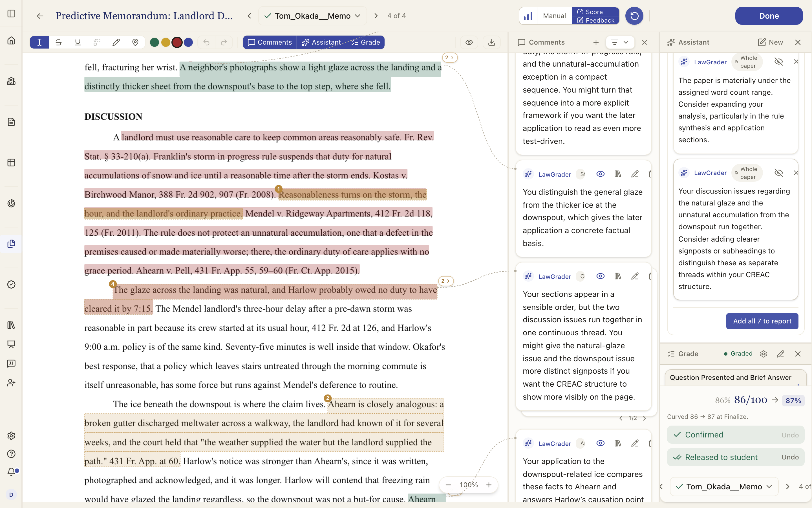Select the blue highlight color
The width and height of the screenshot is (812, 508).
point(189,42)
